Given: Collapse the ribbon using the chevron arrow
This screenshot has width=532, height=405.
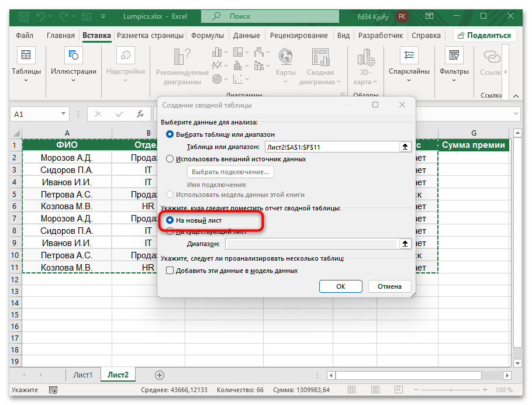Looking at the screenshot, I should (x=515, y=95).
